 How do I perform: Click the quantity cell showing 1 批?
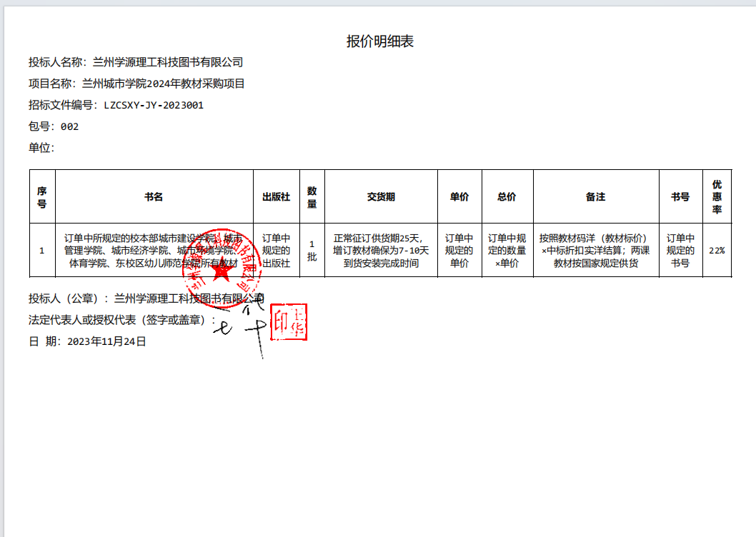pyautogui.click(x=312, y=251)
